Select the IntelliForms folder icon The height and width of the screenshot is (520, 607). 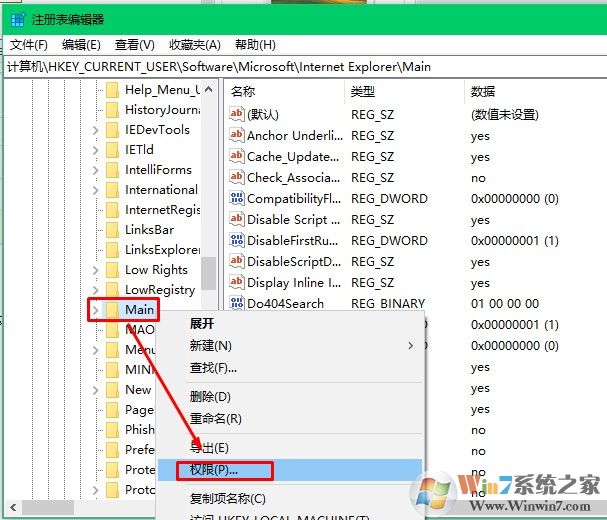(112, 170)
